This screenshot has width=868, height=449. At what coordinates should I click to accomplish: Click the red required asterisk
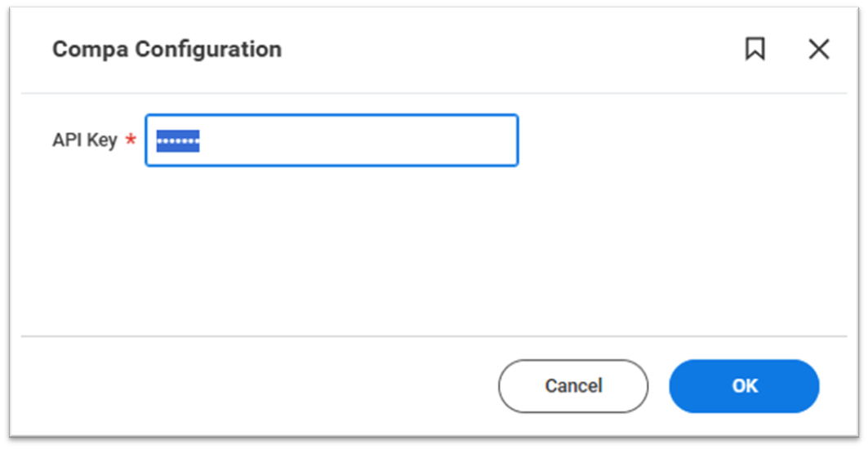coord(131,140)
